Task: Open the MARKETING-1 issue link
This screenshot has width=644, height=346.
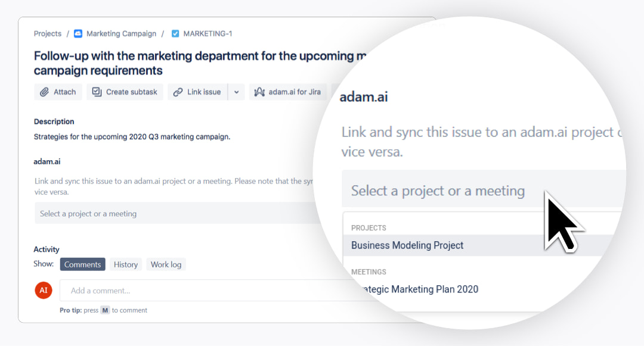Action: pos(208,33)
